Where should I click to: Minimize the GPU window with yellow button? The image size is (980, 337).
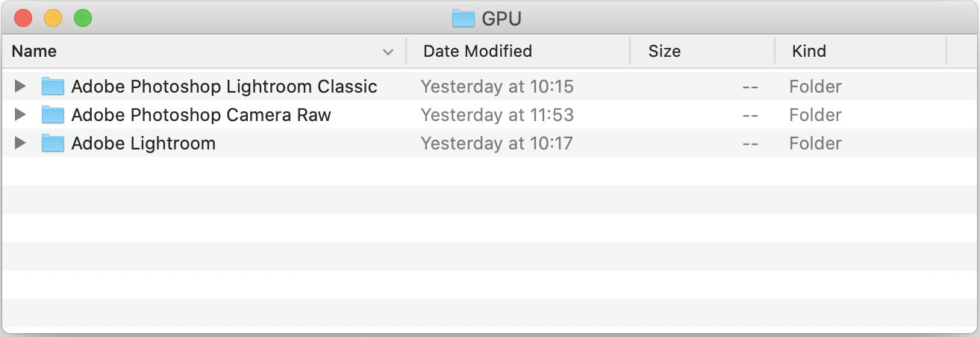pyautogui.click(x=53, y=18)
